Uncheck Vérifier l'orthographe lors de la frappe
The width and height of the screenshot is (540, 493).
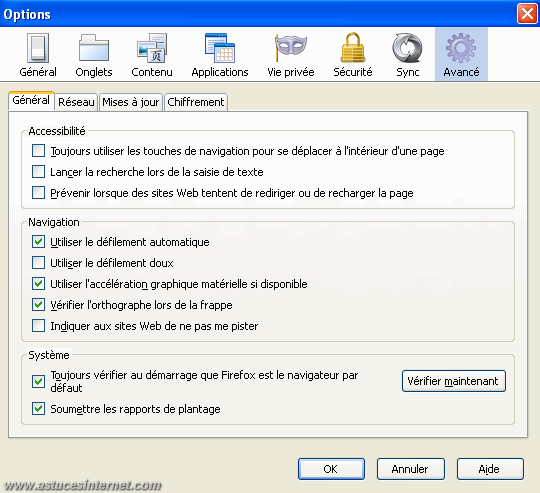coord(38,305)
